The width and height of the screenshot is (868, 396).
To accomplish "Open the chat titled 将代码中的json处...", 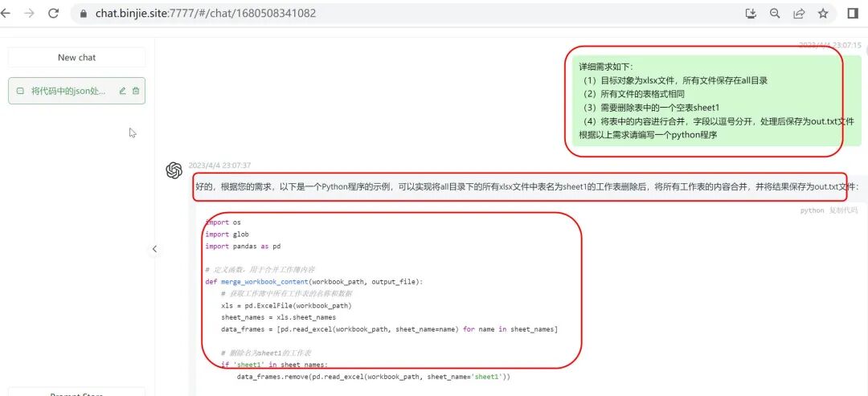I will tap(77, 91).
